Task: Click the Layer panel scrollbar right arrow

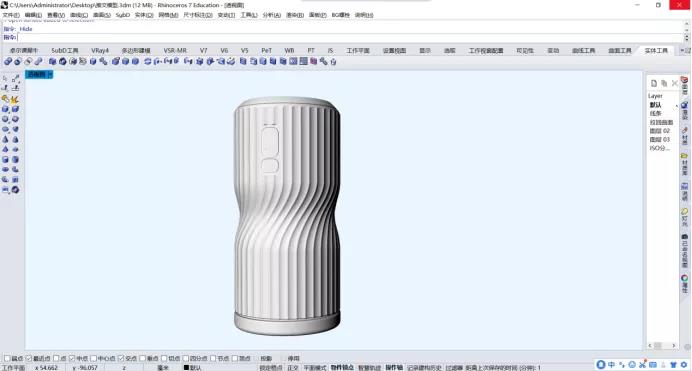Action: [x=674, y=345]
